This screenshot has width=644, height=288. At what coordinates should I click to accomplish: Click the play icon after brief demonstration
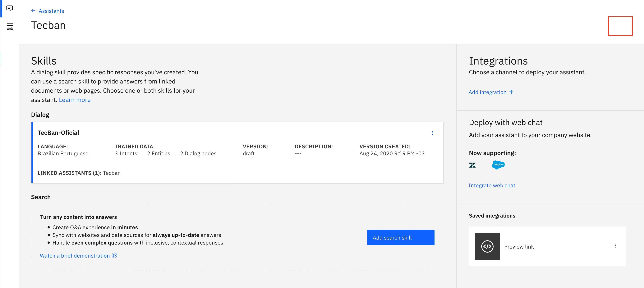click(114, 255)
